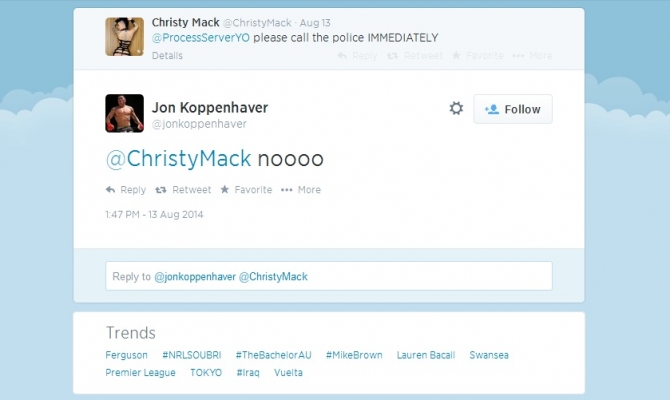Open the gear settings menu beside Follow

456,108
